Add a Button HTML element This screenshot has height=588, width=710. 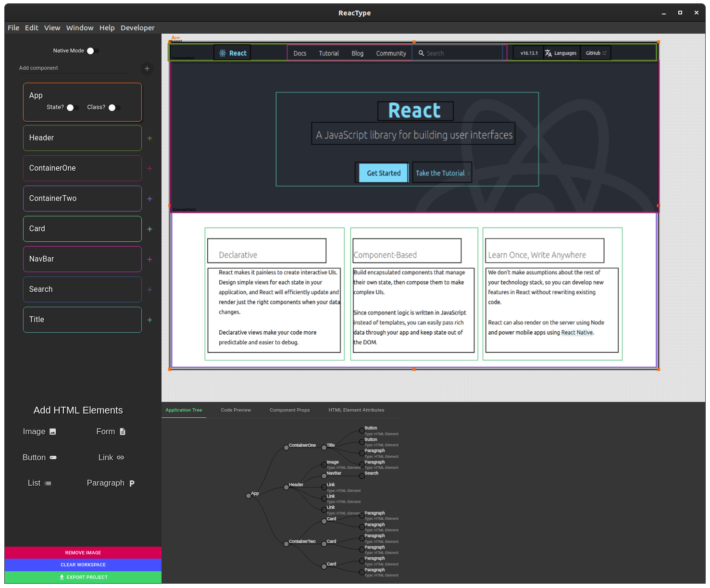tap(39, 458)
